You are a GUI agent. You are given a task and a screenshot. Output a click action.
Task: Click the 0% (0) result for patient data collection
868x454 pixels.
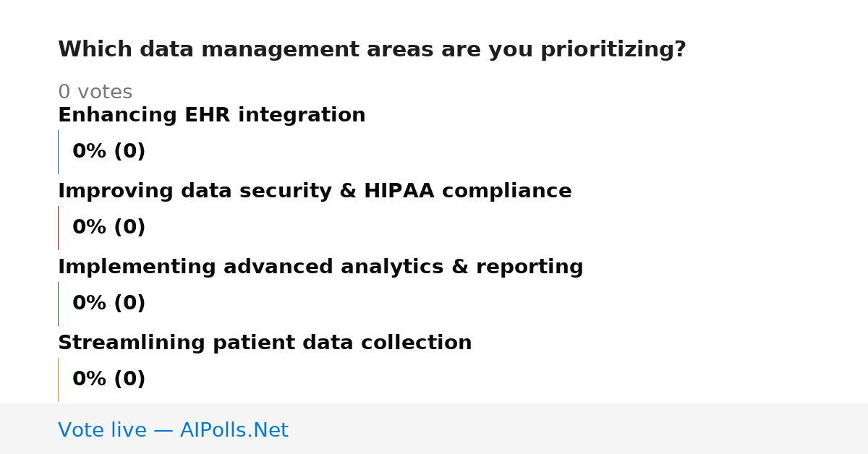point(109,380)
